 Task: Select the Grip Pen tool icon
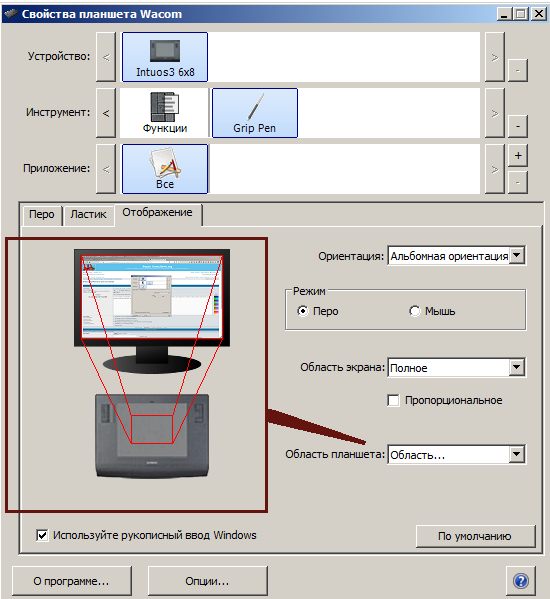[255, 113]
